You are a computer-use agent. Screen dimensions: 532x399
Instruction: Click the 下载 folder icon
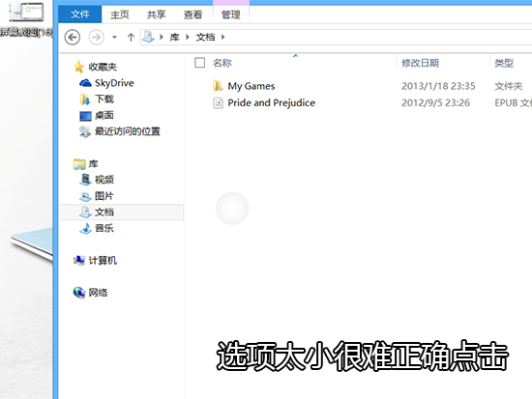tap(85, 99)
